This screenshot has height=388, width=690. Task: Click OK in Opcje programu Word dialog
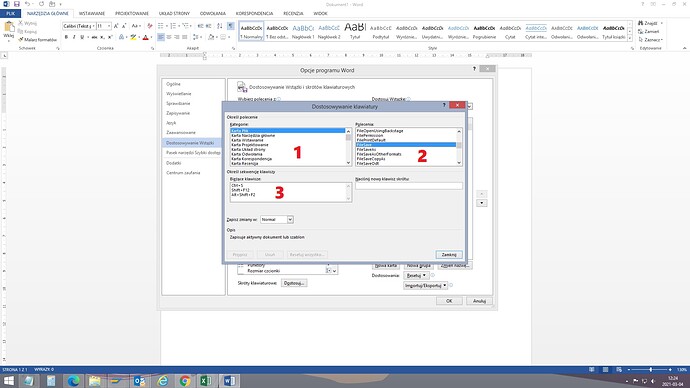tap(449, 301)
